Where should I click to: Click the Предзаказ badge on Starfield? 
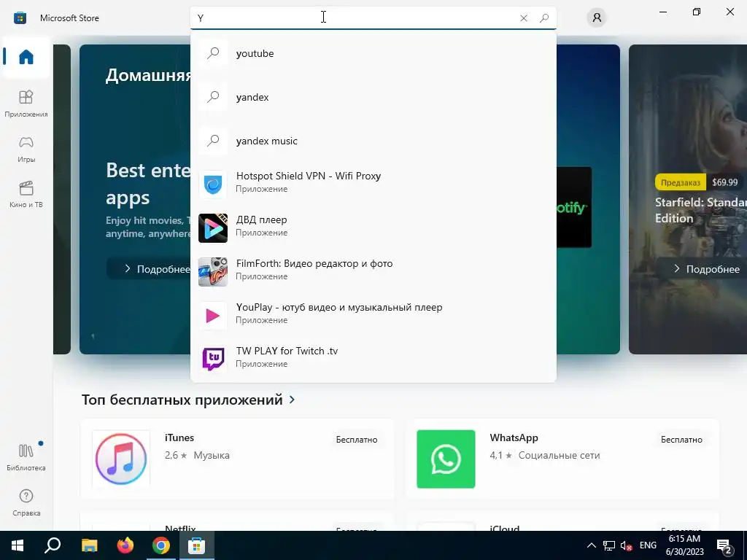coord(681,182)
